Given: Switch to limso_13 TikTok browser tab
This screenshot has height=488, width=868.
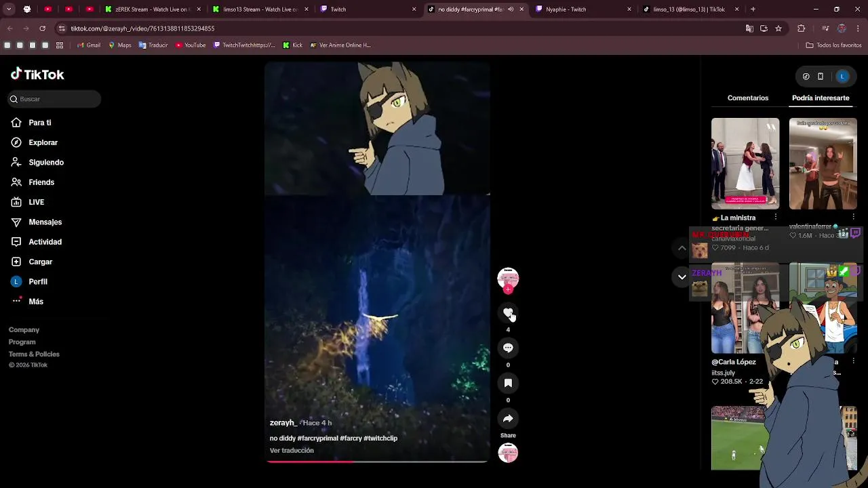Looking at the screenshot, I should click(690, 9).
